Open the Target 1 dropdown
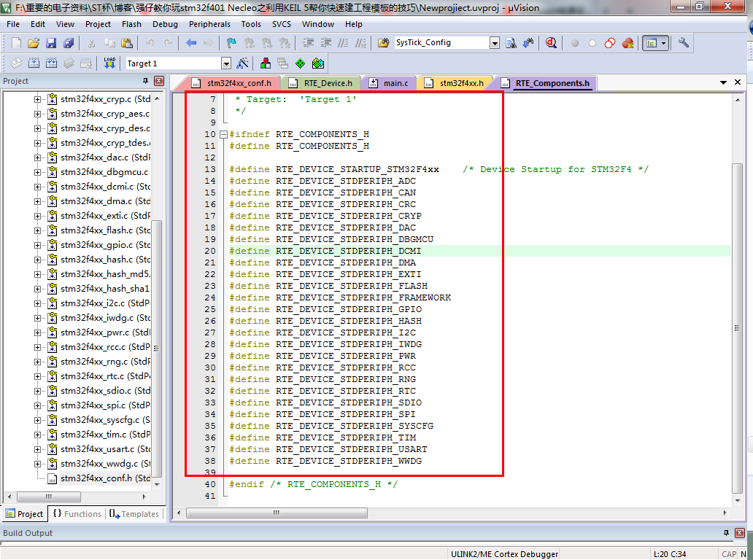 pos(226,63)
